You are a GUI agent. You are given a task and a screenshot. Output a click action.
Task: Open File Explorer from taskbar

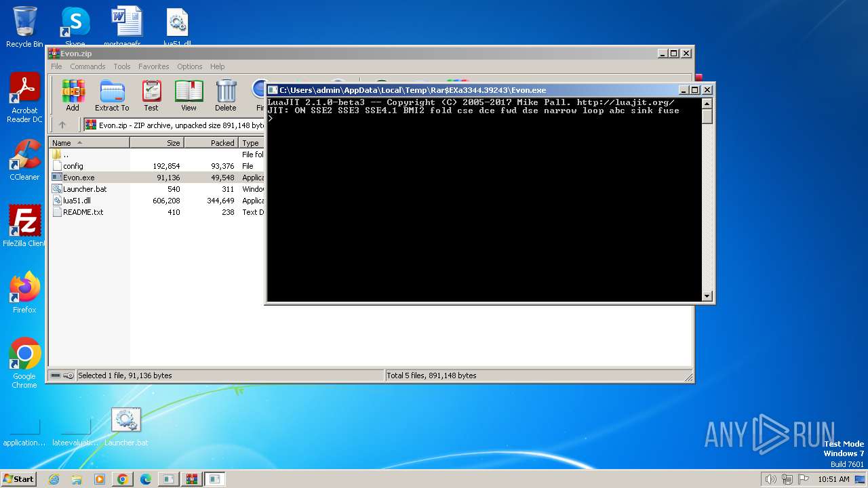[x=77, y=479]
